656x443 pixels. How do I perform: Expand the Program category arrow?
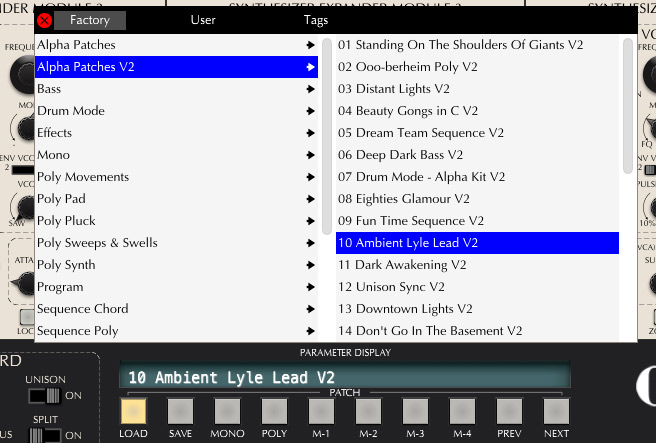(x=310, y=287)
